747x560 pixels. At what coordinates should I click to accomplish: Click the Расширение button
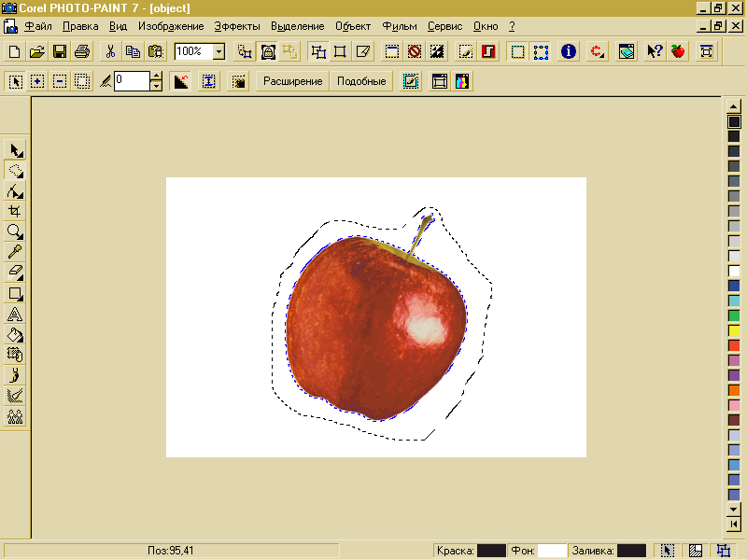click(x=293, y=81)
